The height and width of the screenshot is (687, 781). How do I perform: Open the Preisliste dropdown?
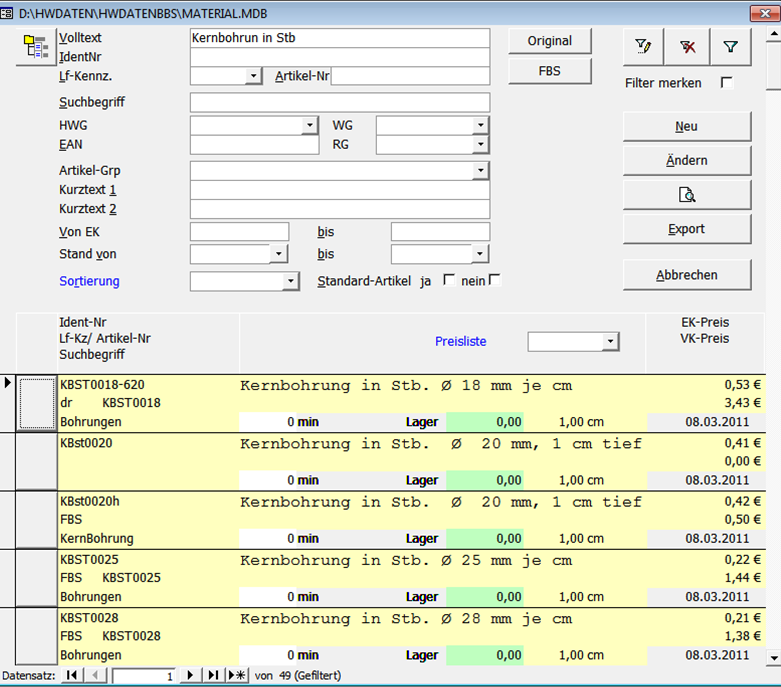610,342
